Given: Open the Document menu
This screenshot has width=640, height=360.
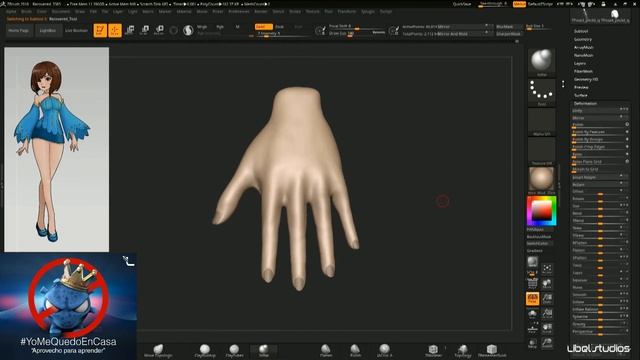Looking at the screenshot, I should coord(61,11).
